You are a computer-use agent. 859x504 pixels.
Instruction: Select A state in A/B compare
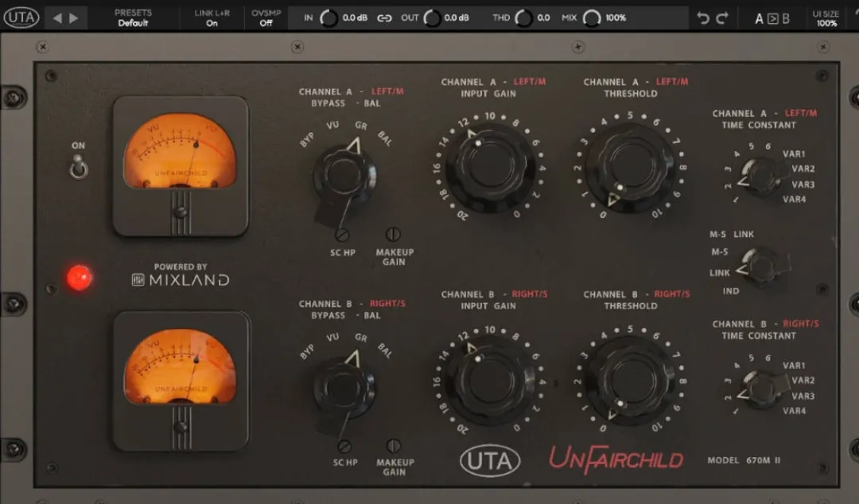(x=759, y=18)
